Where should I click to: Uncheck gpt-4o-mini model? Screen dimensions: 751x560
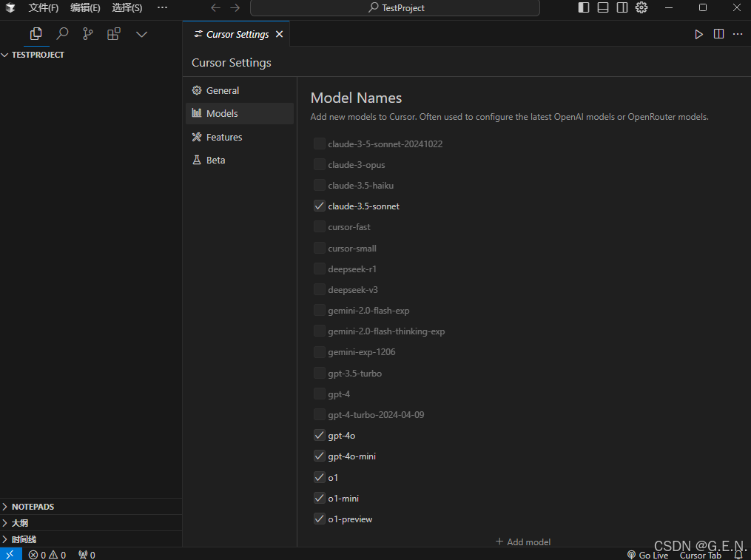point(320,456)
